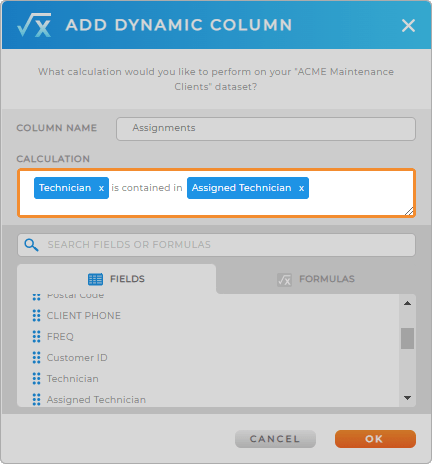The image size is (432, 464).
Task: Focus the Search Fields or Formulas box
Action: [216, 245]
